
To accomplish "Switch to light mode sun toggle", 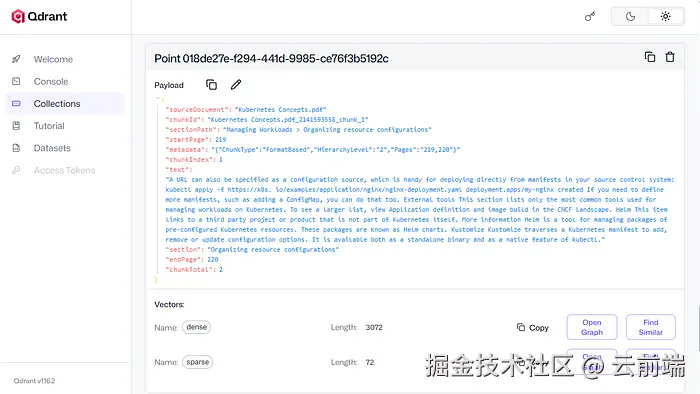I will (665, 17).
